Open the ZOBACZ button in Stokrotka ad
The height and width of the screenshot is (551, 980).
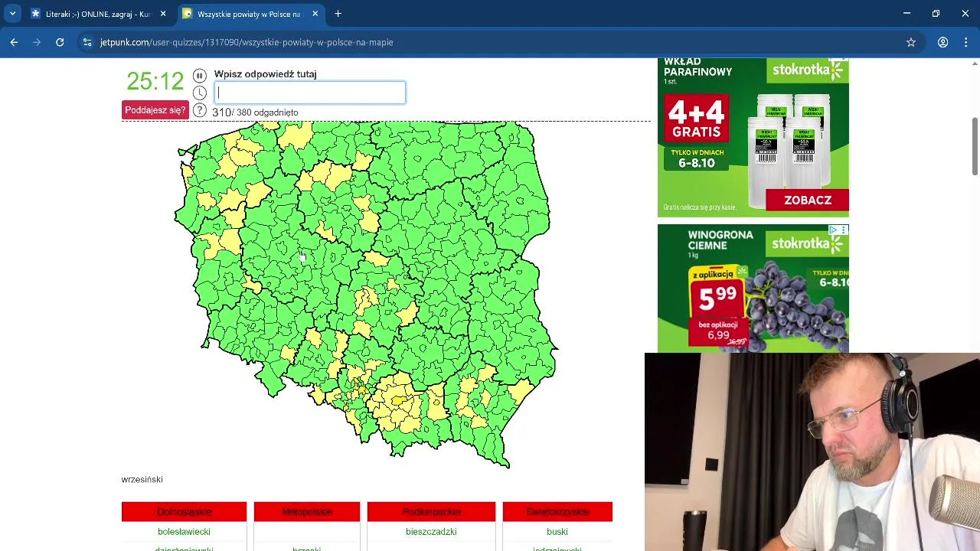[x=807, y=201]
